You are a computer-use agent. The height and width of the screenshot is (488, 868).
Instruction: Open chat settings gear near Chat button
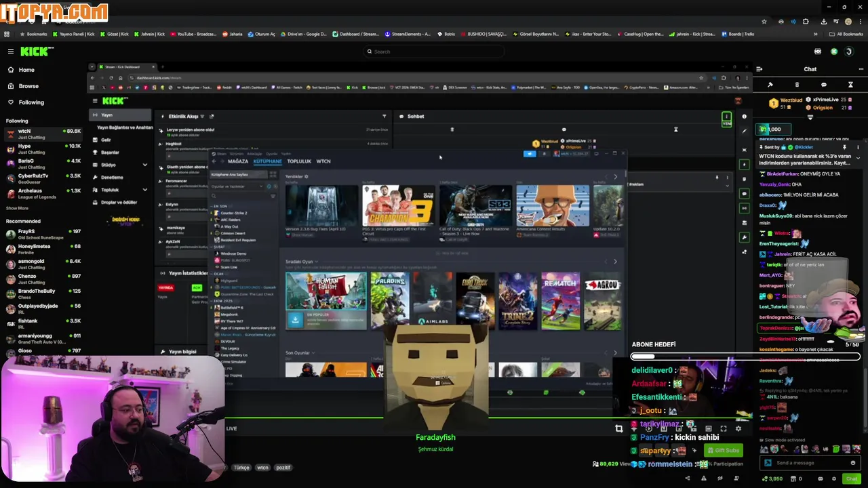[x=834, y=479]
